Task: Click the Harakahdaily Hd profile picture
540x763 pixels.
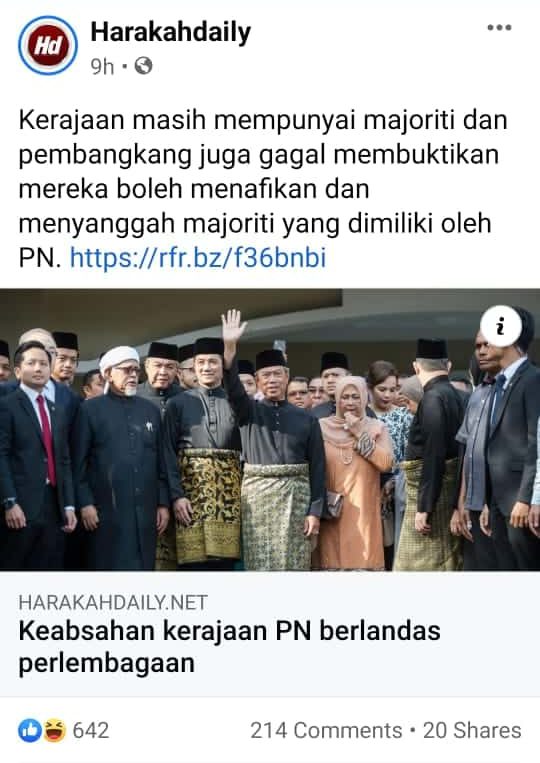Action: 48,46
